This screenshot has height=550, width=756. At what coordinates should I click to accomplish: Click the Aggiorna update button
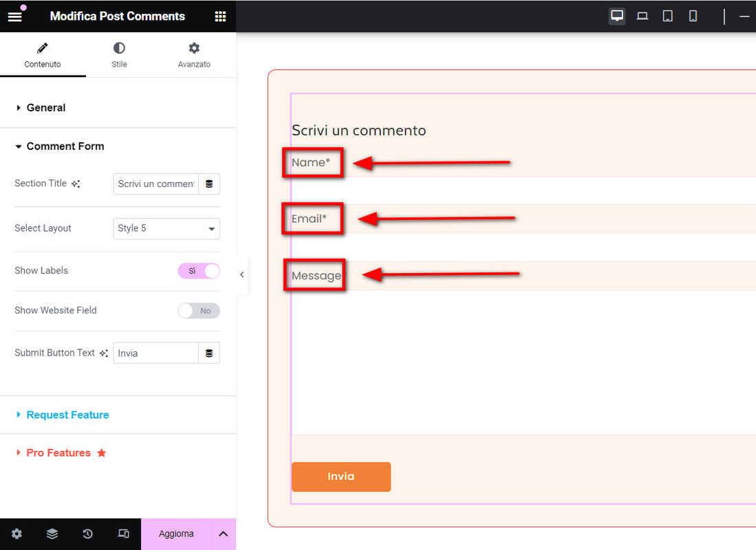pyautogui.click(x=177, y=534)
